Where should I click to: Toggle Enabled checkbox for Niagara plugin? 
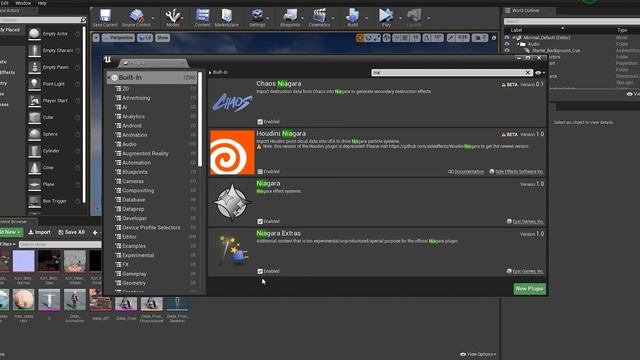pos(260,221)
